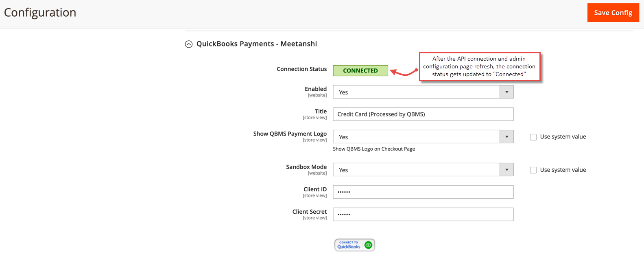Click the Save Config button
Screen dimensions: 644x254
tap(613, 13)
